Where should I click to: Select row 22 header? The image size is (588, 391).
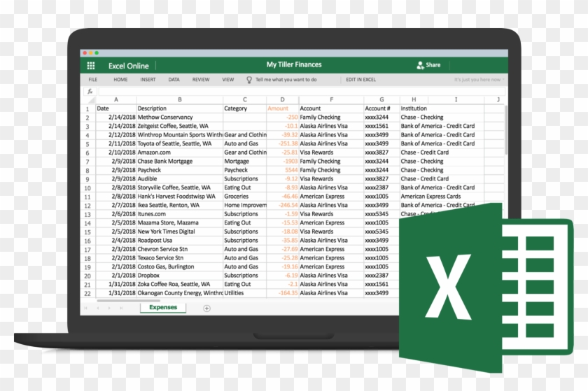pos(87,294)
